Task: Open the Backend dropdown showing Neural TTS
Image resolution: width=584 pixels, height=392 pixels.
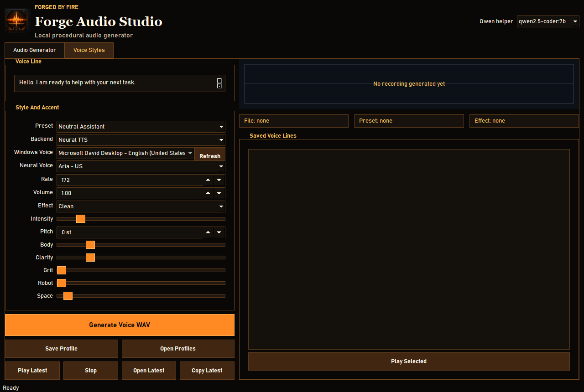Action: (x=141, y=140)
